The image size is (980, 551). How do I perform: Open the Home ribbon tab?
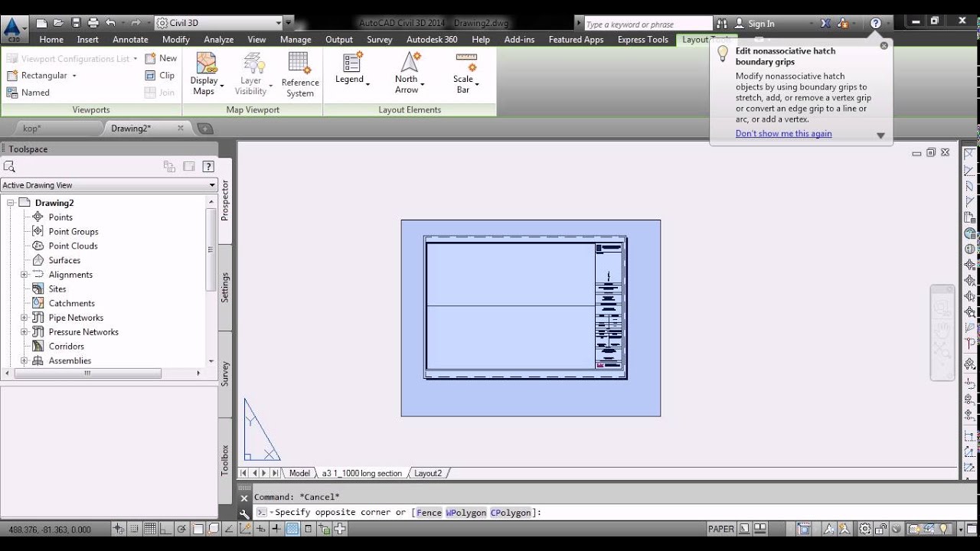51,40
